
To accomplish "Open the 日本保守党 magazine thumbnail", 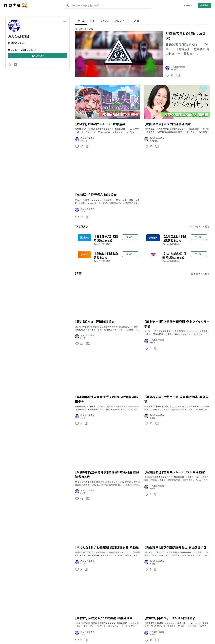I will point(84,238).
